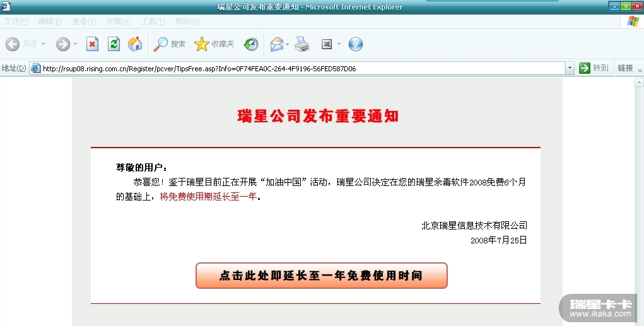Open the 帮助(H) menu

[x=187, y=21]
